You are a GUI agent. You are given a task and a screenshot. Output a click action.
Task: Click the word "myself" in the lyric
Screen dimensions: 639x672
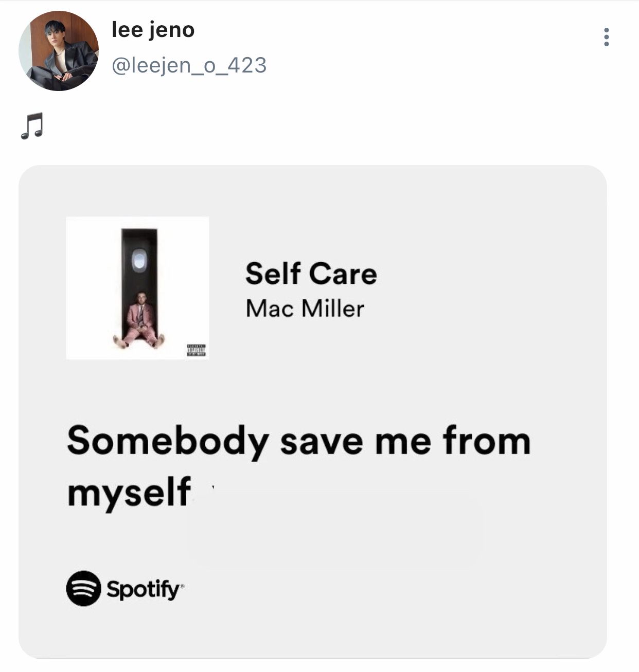pos(129,492)
